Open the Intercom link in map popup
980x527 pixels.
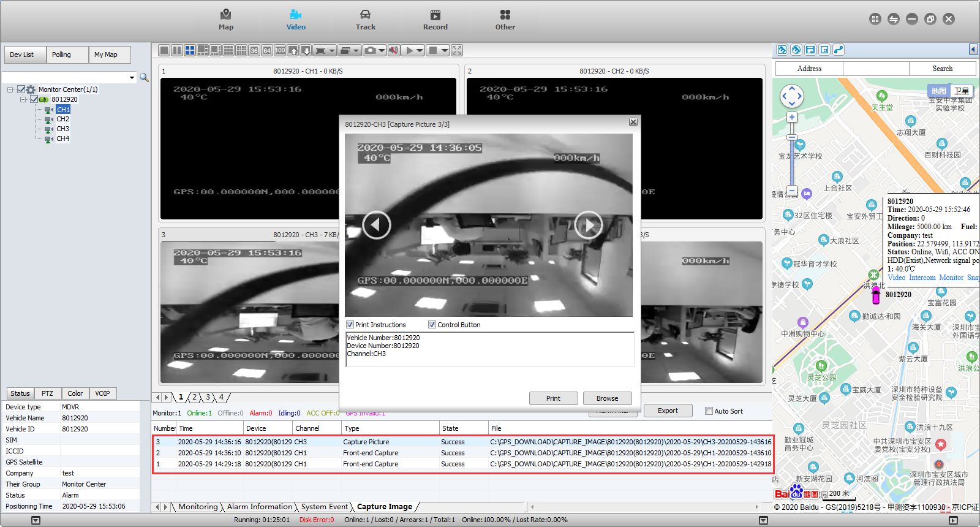922,278
